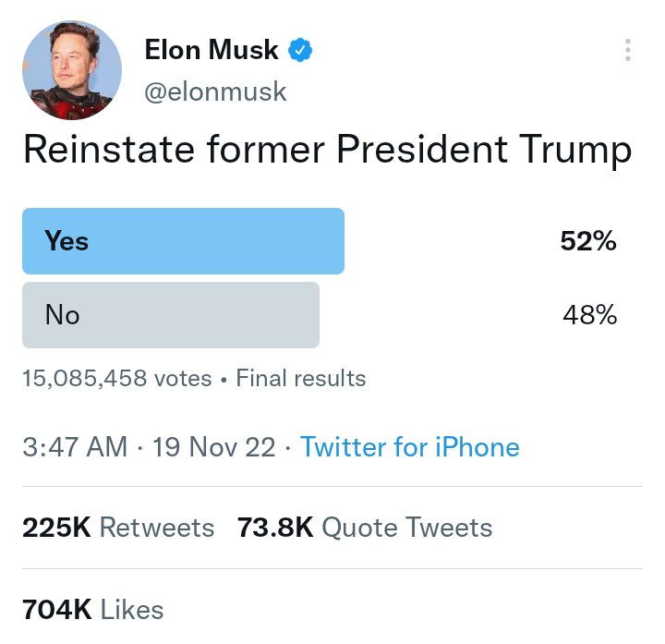This screenshot has width=665, height=644.
Task: Open the Twitter for iPhone source link
Action: (410, 447)
